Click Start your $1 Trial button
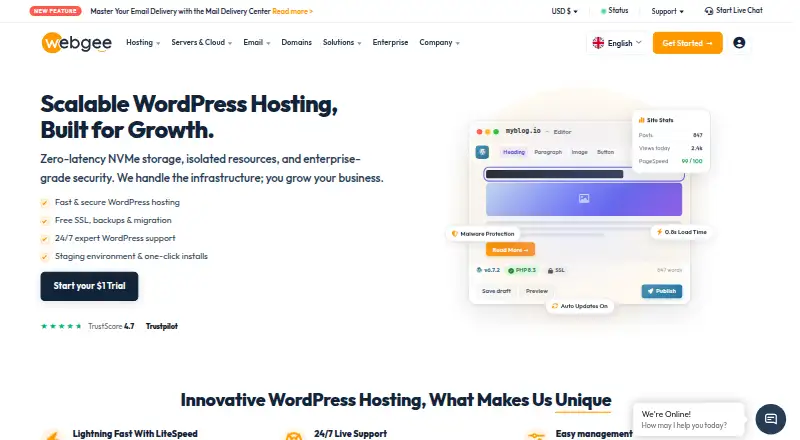The image size is (800, 440). (89, 286)
